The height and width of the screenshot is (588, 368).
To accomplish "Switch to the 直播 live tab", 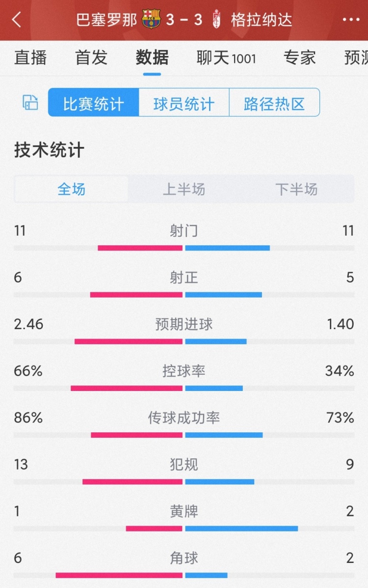I will [31, 57].
